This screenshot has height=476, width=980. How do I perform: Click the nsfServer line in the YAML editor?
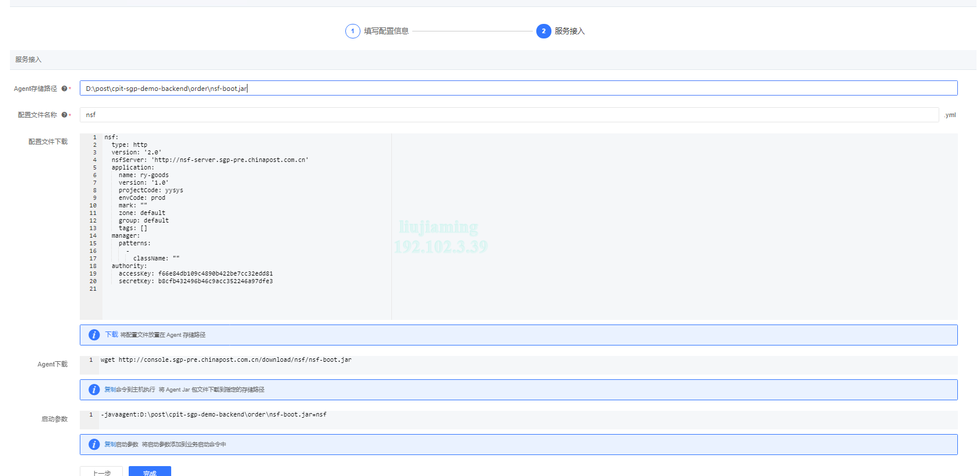(x=210, y=160)
